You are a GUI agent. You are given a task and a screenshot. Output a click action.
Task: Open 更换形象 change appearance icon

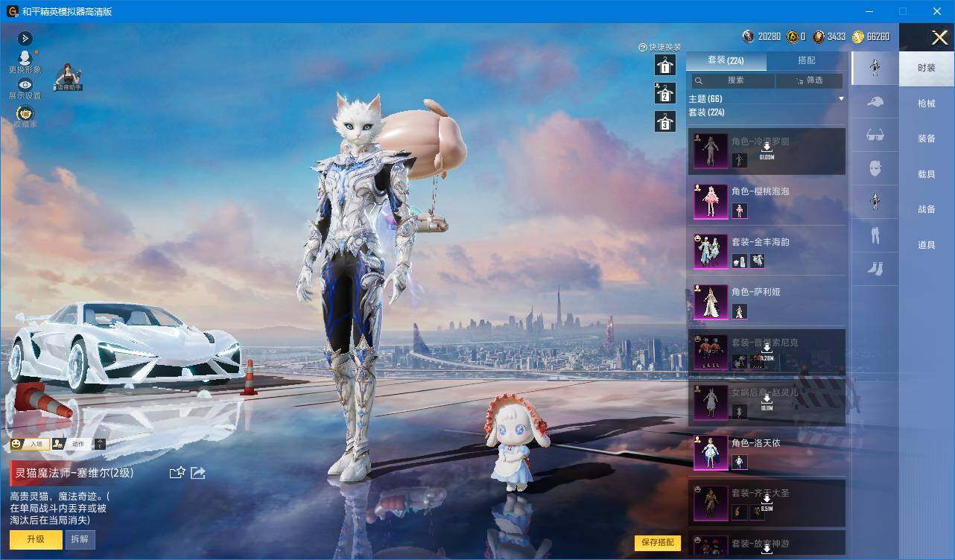pos(25,61)
